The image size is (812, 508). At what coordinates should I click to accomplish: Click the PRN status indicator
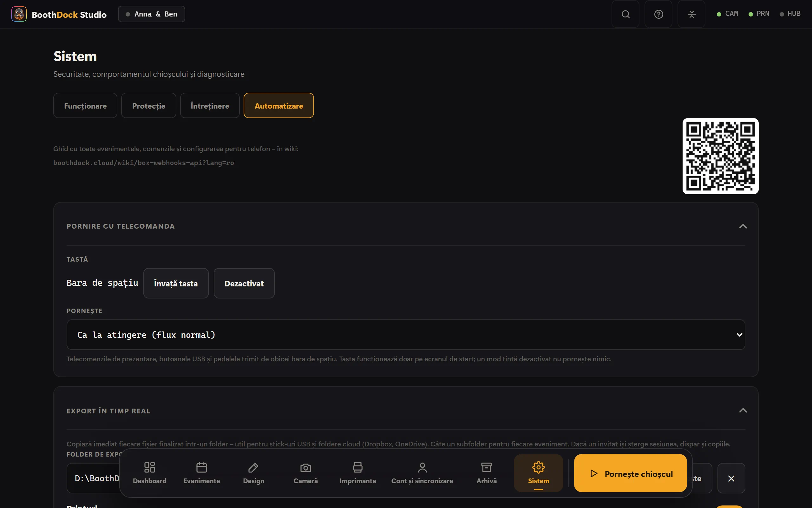click(x=759, y=14)
